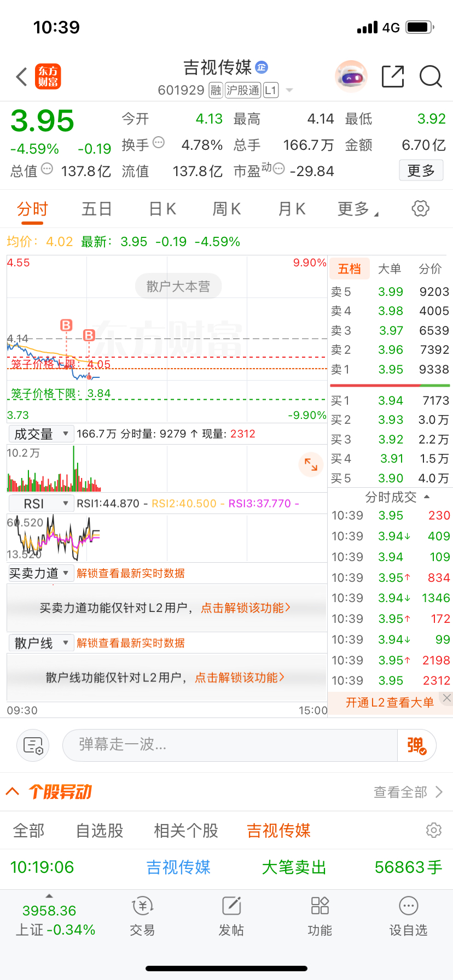453x980 pixels.
Task: Open the AI robot assistant avatar
Action: 351,77
